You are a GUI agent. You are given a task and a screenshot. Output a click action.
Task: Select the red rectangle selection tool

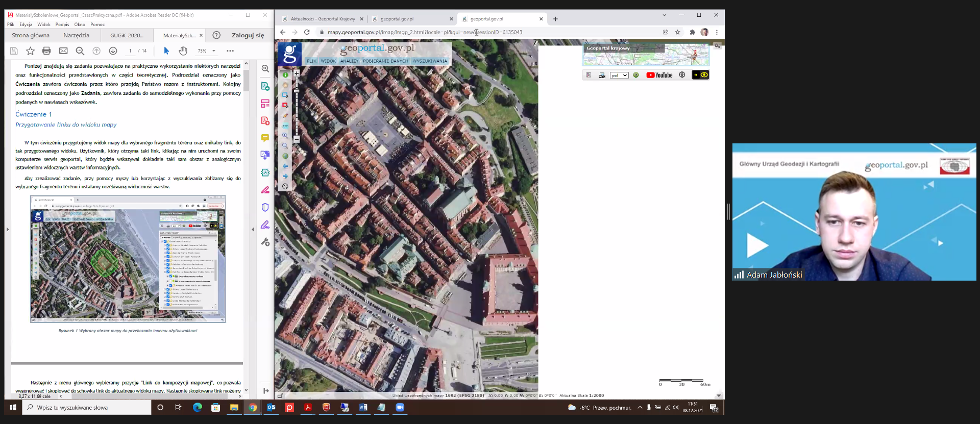click(x=285, y=105)
